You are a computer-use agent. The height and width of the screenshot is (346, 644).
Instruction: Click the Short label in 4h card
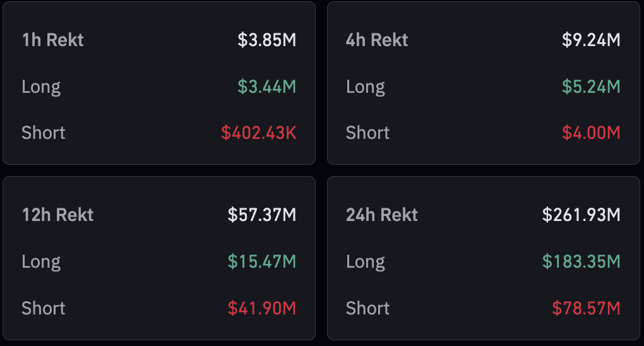tap(367, 133)
